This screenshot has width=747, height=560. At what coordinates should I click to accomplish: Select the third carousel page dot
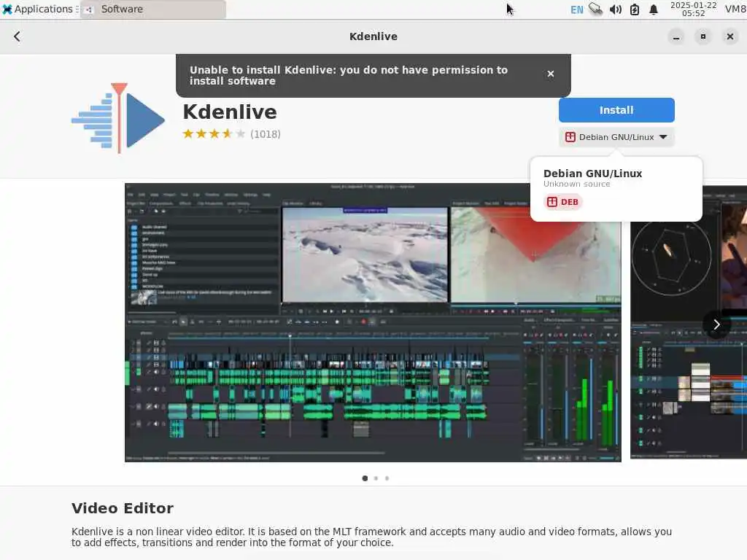pos(387,478)
